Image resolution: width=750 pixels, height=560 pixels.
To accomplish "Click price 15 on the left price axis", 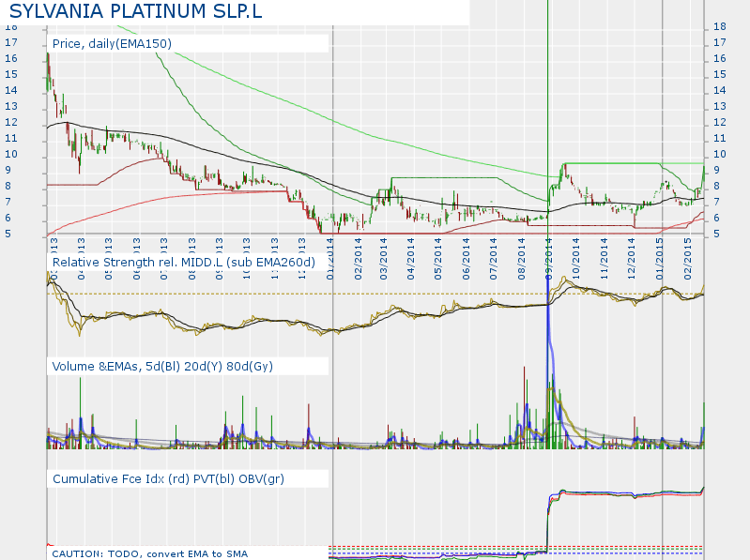I will pos(11,74).
